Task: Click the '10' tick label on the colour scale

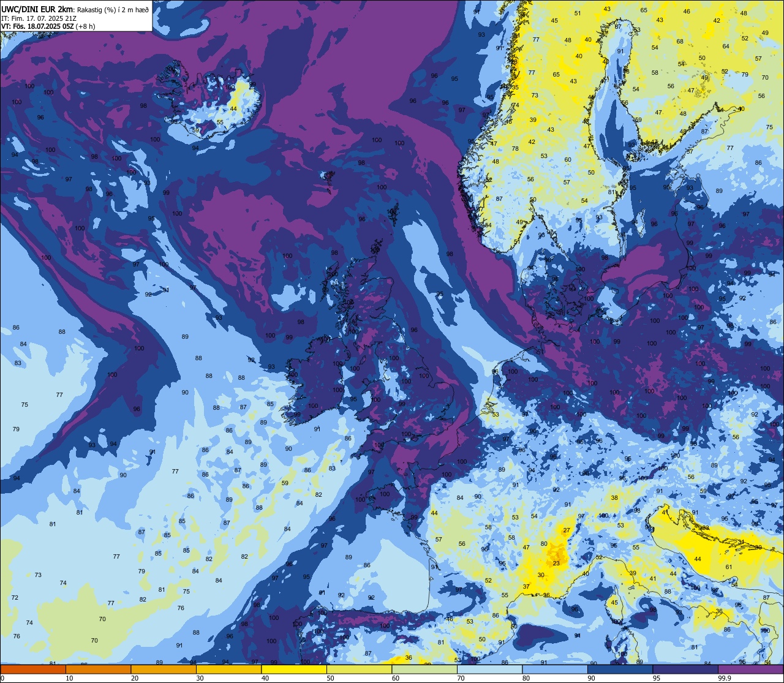Action: [69, 678]
